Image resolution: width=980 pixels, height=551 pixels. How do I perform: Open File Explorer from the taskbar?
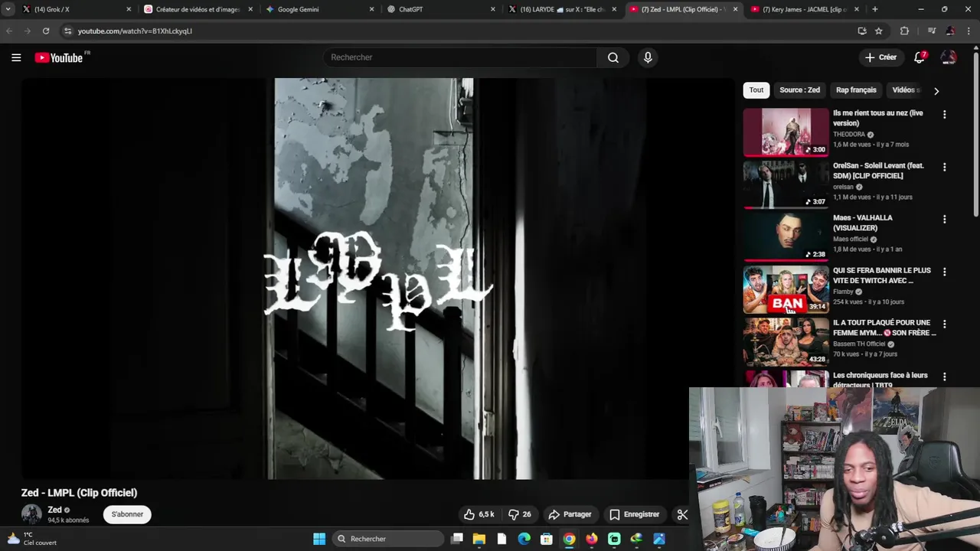tap(479, 539)
